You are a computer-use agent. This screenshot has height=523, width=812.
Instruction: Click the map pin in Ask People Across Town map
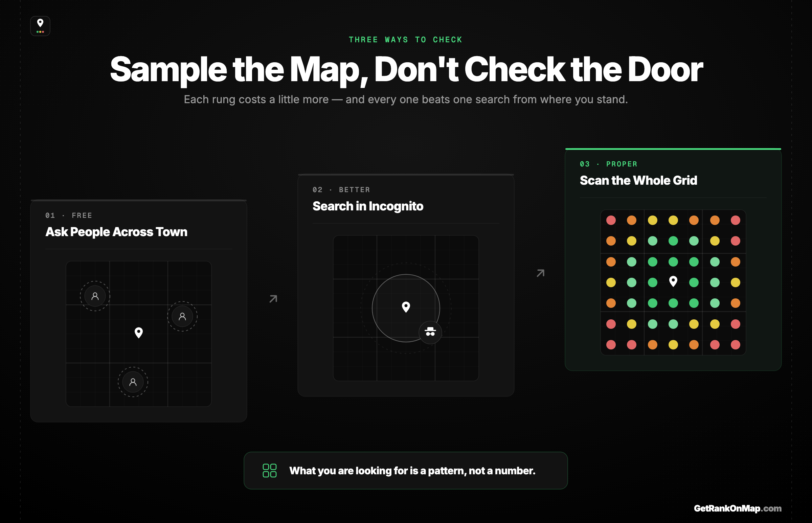pos(139,333)
